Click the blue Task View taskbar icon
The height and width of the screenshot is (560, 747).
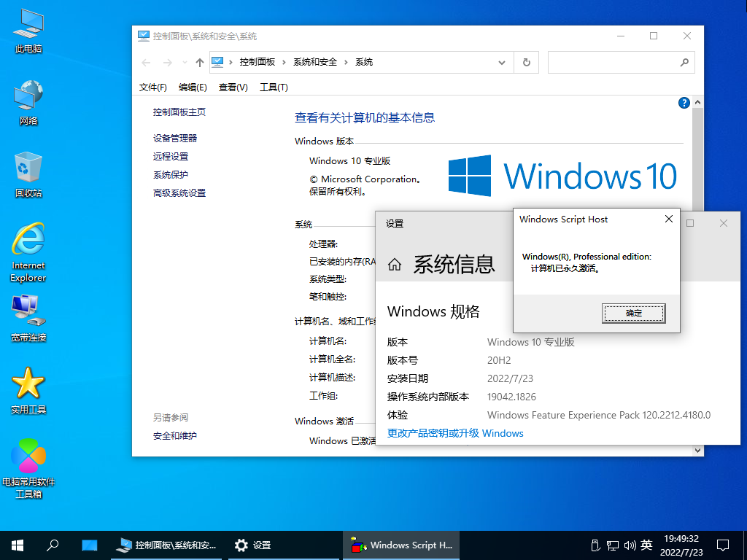pos(89,545)
